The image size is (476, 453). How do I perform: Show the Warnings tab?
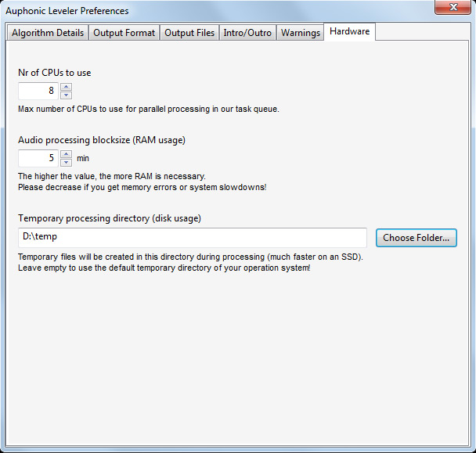tap(300, 33)
